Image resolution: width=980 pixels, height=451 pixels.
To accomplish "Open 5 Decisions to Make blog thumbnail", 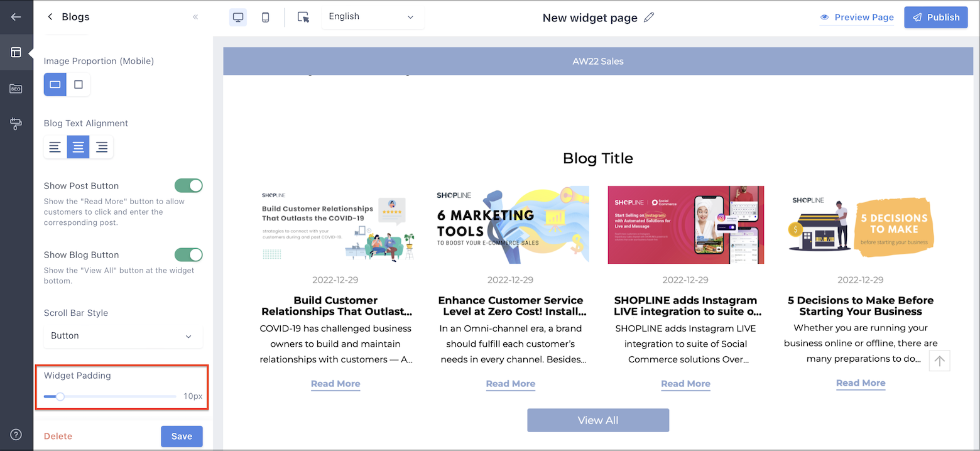I will pyautogui.click(x=861, y=225).
